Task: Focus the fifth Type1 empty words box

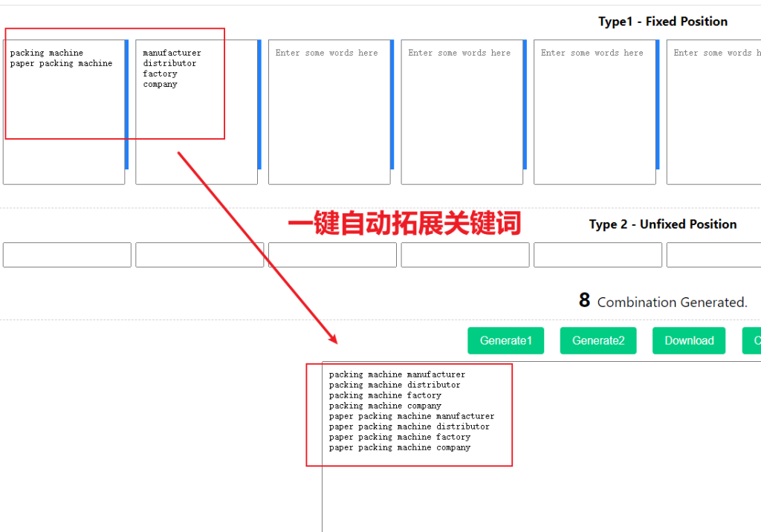Action: click(x=595, y=111)
